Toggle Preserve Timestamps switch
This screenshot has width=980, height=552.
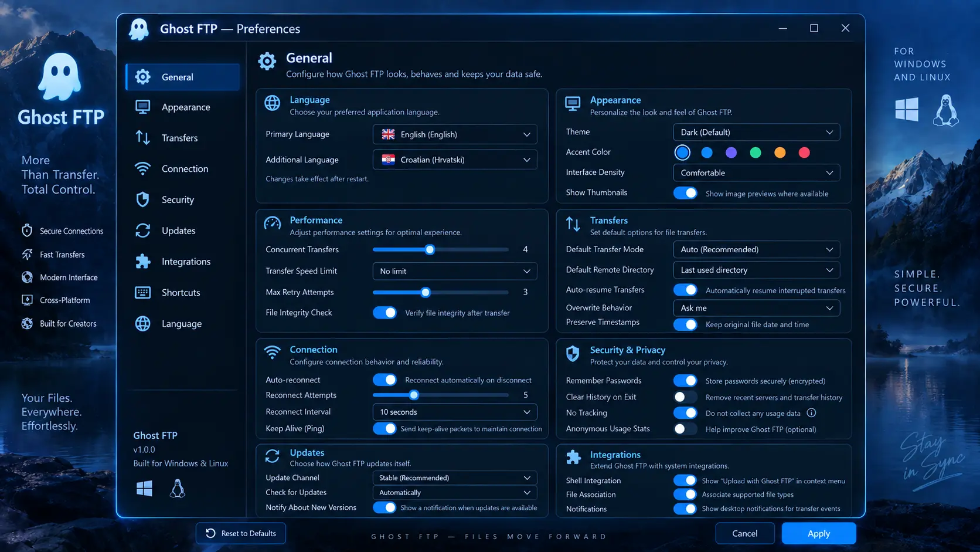coord(685,324)
